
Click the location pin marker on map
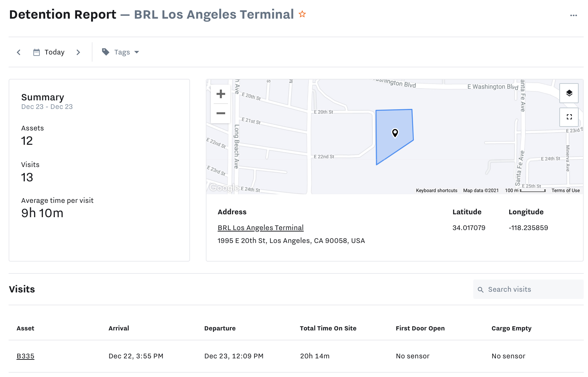coord(395,133)
